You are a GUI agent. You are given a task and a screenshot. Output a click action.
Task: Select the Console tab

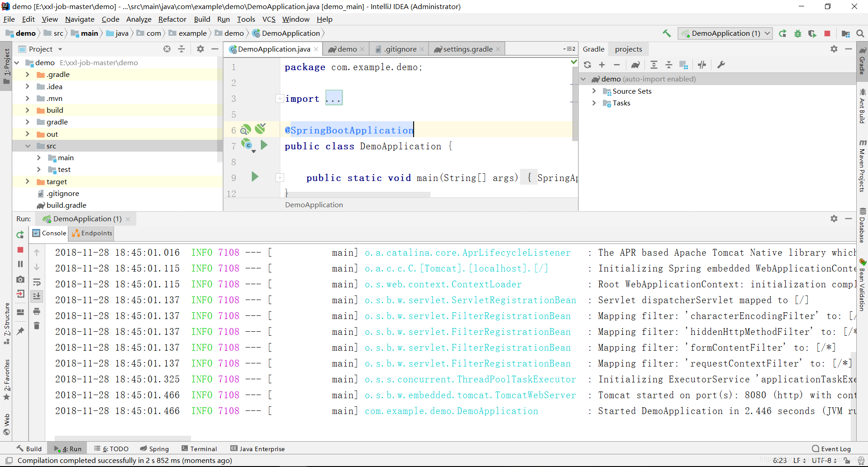coord(49,233)
